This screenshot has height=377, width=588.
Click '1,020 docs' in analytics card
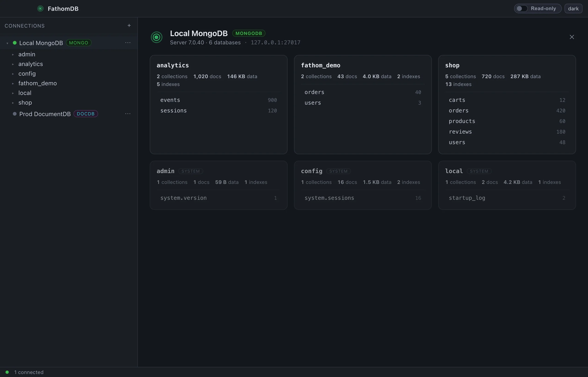click(207, 76)
